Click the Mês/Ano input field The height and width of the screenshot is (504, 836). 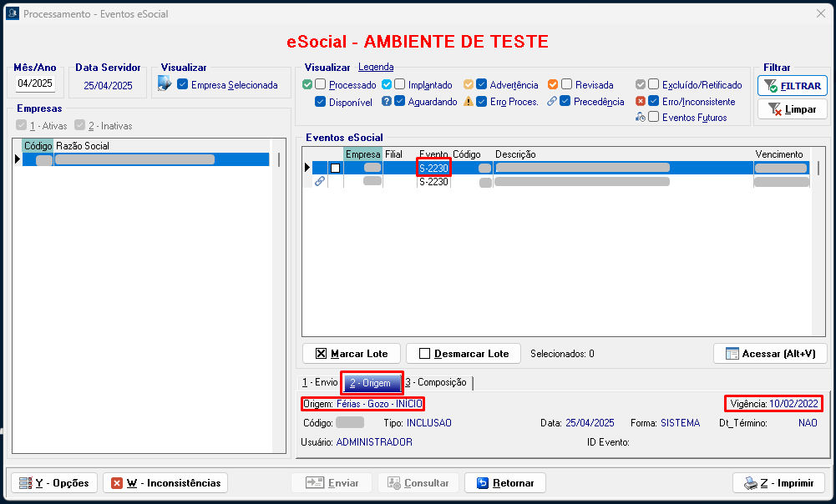click(x=35, y=83)
